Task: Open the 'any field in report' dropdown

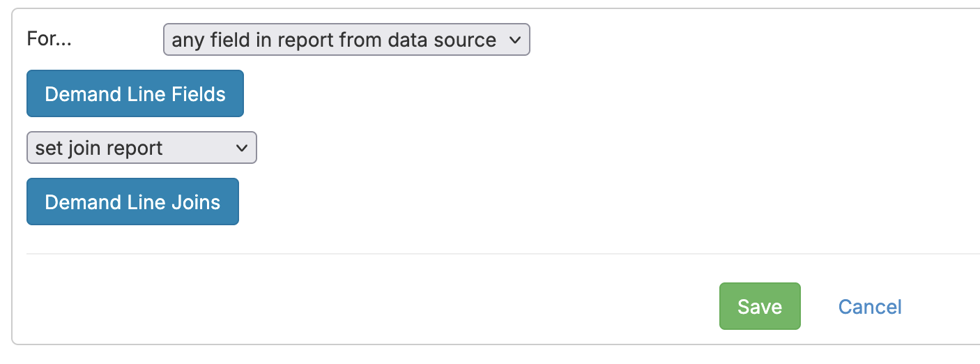Action: click(346, 40)
